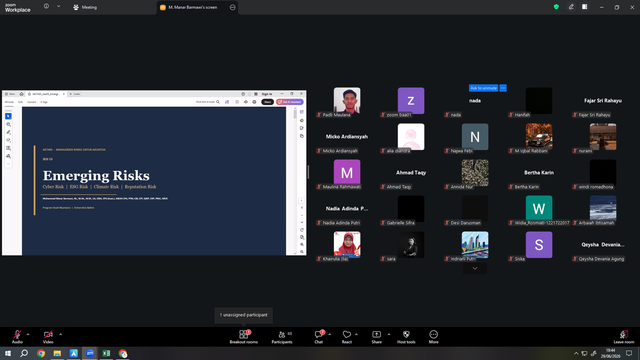Image resolution: width=640 pixels, height=360 pixels.
Task: Select Maulina Rahmawati participant tile
Action: point(347,173)
